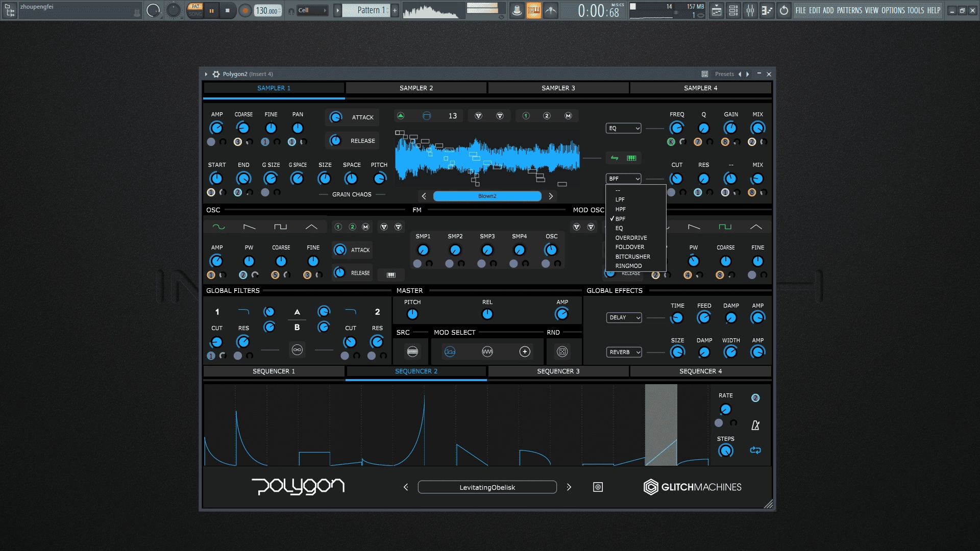The width and height of the screenshot is (980, 551).
Task: Toggle the PAT/SONG mode switch
Action: 195,10
